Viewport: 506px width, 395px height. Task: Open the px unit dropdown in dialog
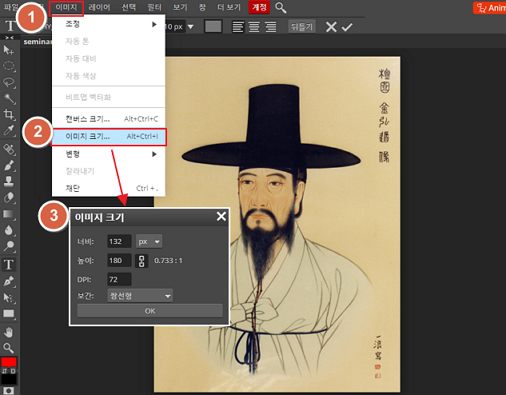149,241
